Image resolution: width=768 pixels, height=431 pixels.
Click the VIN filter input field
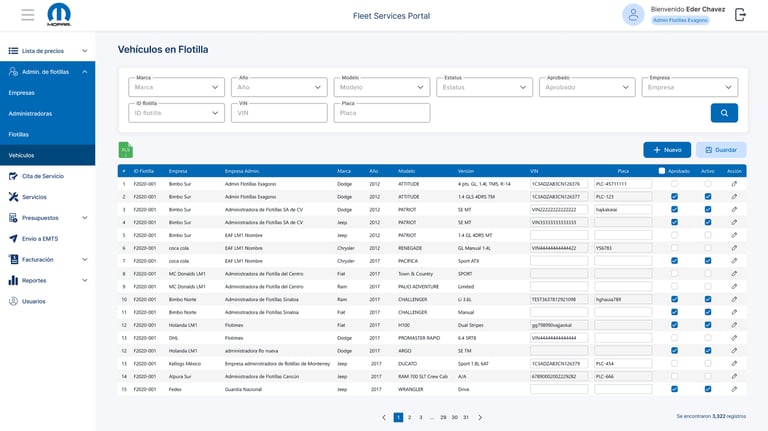pos(279,113)
